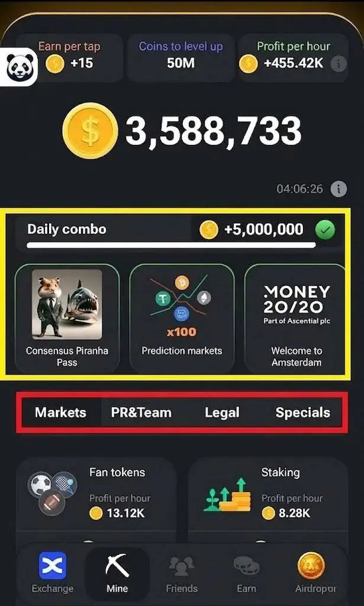
Task: Select the Fan tokens upgrade card
Action: [96, 495]
